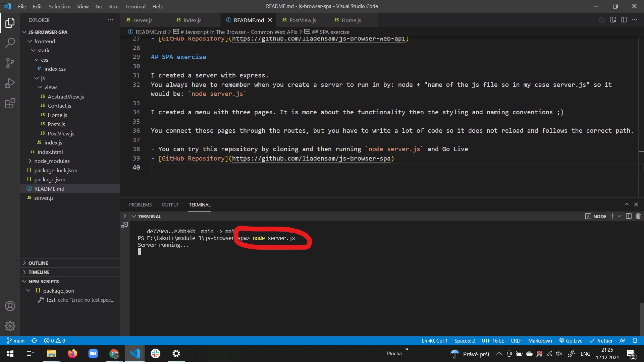Open feedback icon in status bar
Viewport: 644px width, 362px height.
click(x=623, y=341)
